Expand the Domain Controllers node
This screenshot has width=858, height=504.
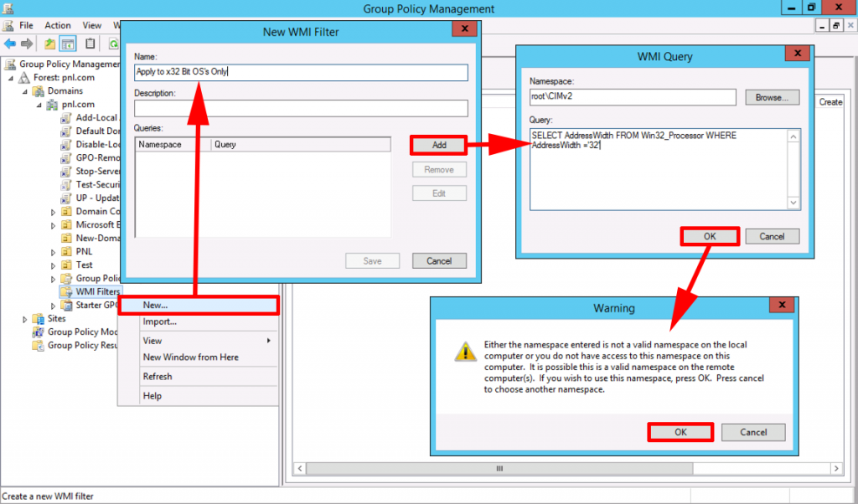point(53,211)
